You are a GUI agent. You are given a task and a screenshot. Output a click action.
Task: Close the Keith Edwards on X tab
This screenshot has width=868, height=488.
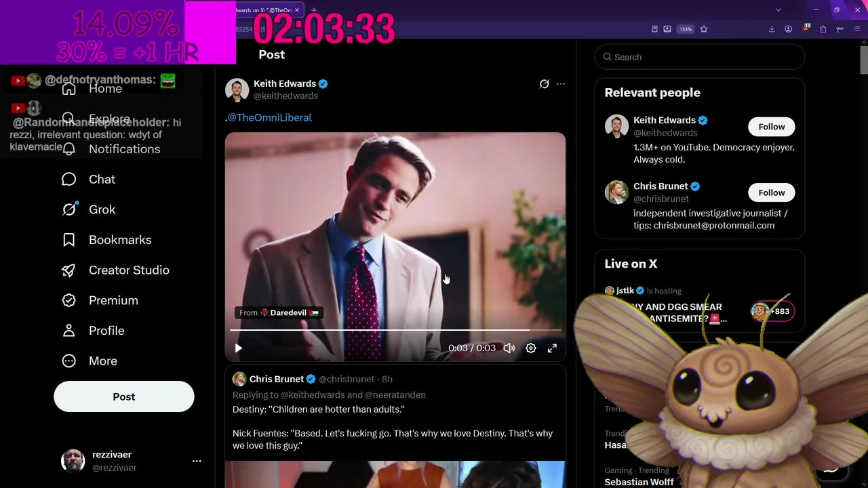pyautogui.click(x=296, y=10)
